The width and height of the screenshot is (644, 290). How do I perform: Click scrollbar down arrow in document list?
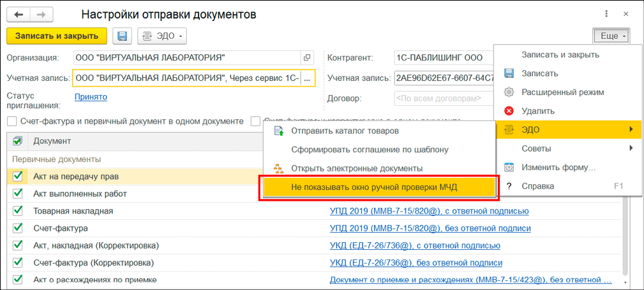[628, 282]
